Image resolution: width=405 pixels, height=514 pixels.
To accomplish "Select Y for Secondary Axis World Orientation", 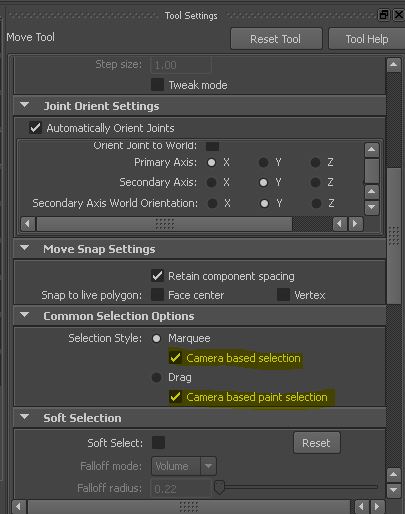I will point(264,203).
